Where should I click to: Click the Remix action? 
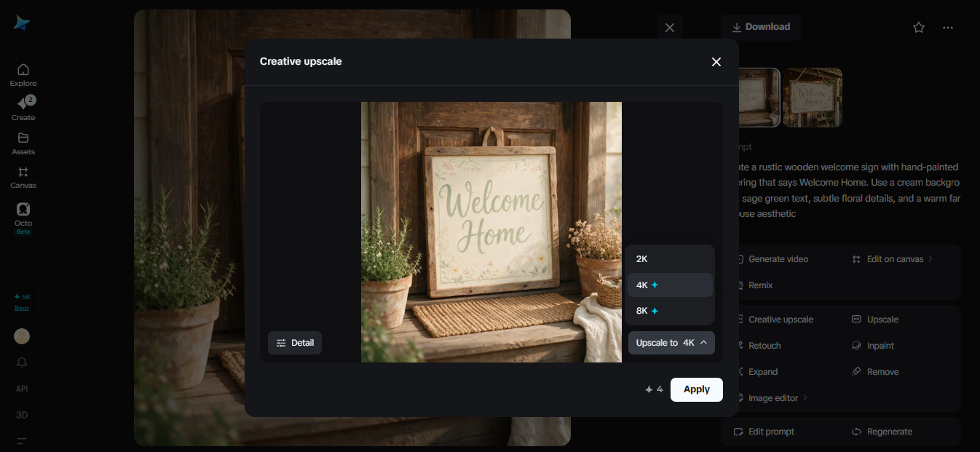(760, 285)
